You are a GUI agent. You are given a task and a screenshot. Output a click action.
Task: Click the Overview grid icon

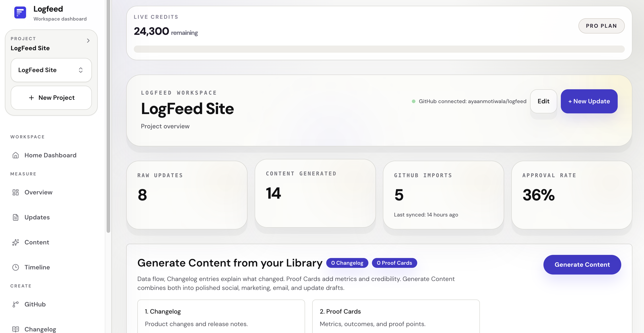pos(16,192)
